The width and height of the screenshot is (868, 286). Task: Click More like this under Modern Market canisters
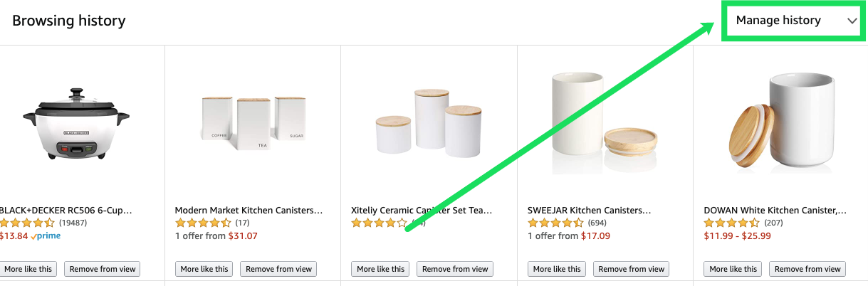coord(204,269)
